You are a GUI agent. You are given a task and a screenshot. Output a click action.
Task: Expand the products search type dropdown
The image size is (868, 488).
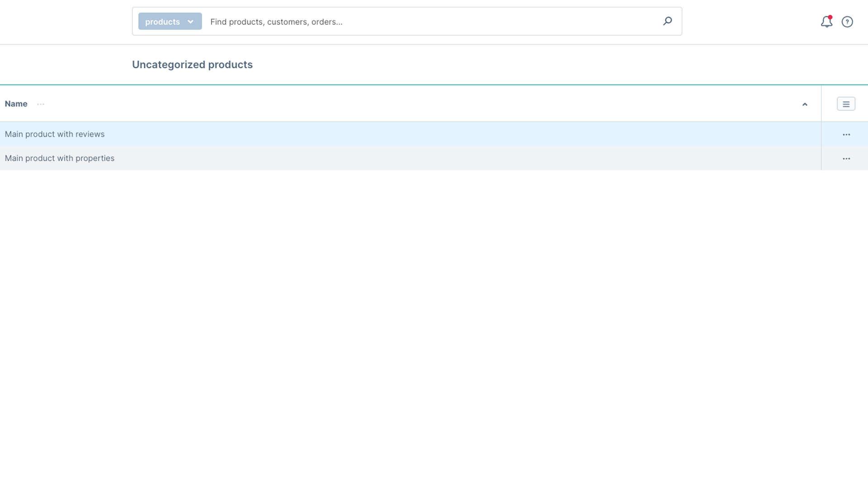pyautogui.click(x=170, y=21)
